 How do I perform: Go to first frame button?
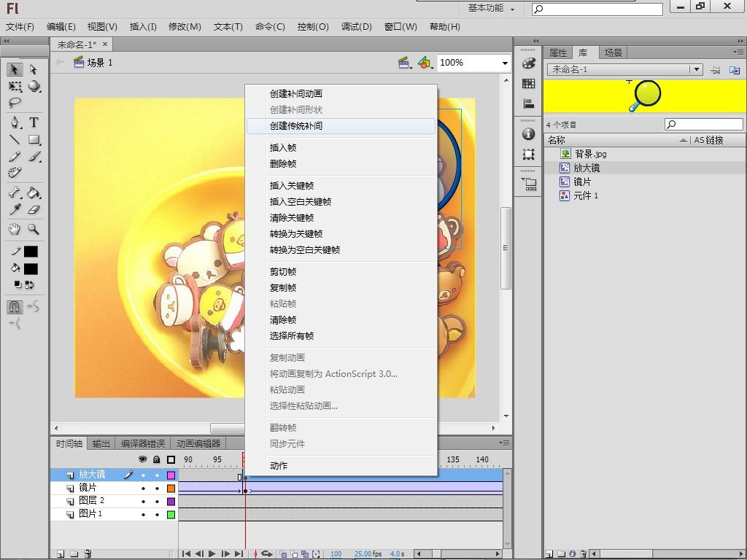(x=186, y=554)
